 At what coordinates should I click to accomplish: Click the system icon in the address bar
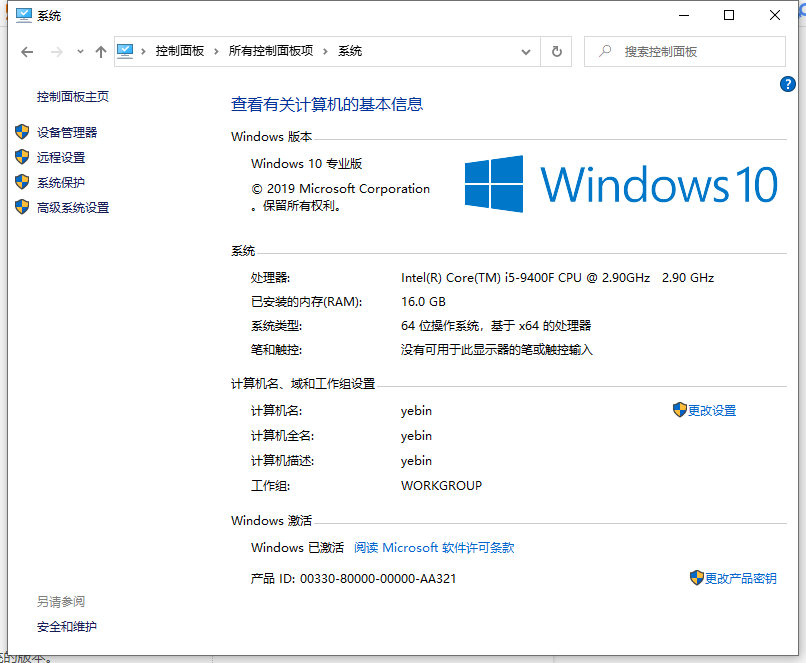pos(124,51)
